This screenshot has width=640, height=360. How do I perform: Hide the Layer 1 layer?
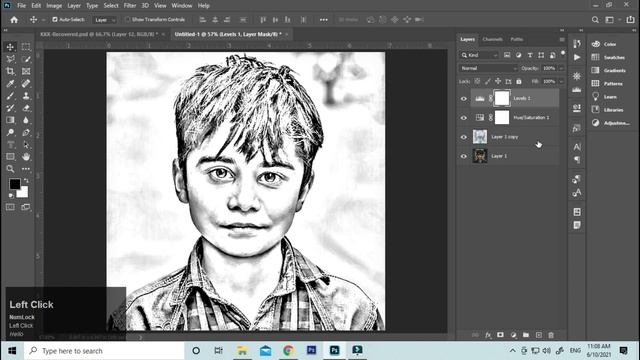pyautogui.click(x=464, y=156)
